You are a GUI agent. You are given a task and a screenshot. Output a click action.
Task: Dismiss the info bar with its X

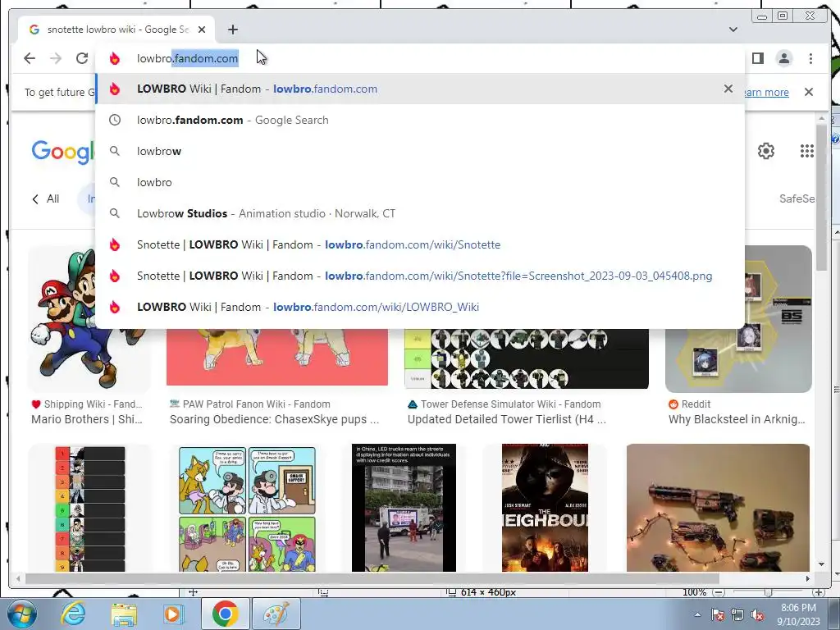tap(809, 92)
